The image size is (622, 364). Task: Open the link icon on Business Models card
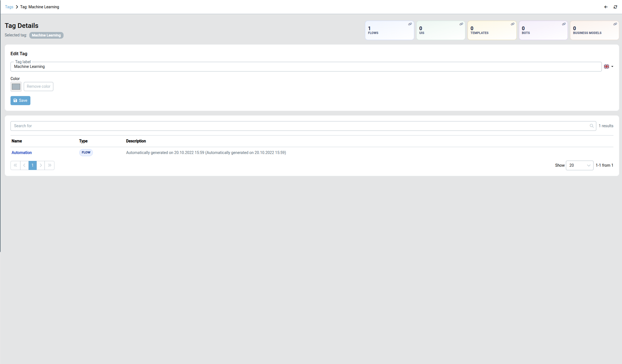coord(615,24)
